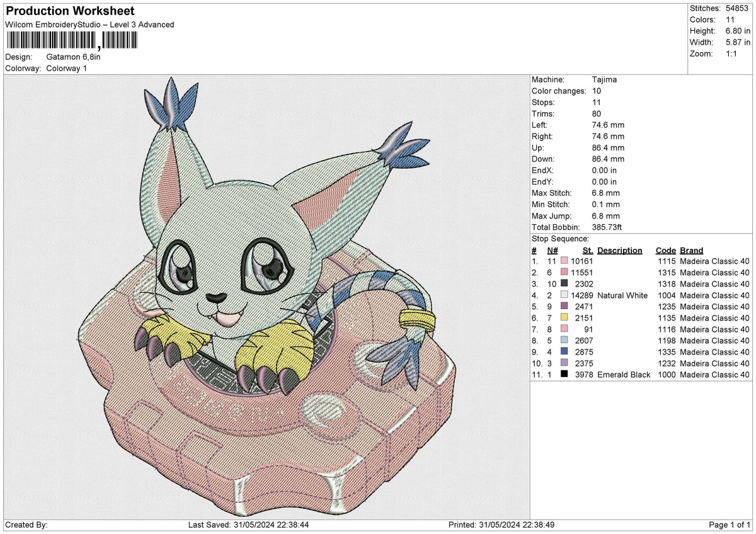
Task: Select the Natural White color swatch
Action: coord(564,295)
